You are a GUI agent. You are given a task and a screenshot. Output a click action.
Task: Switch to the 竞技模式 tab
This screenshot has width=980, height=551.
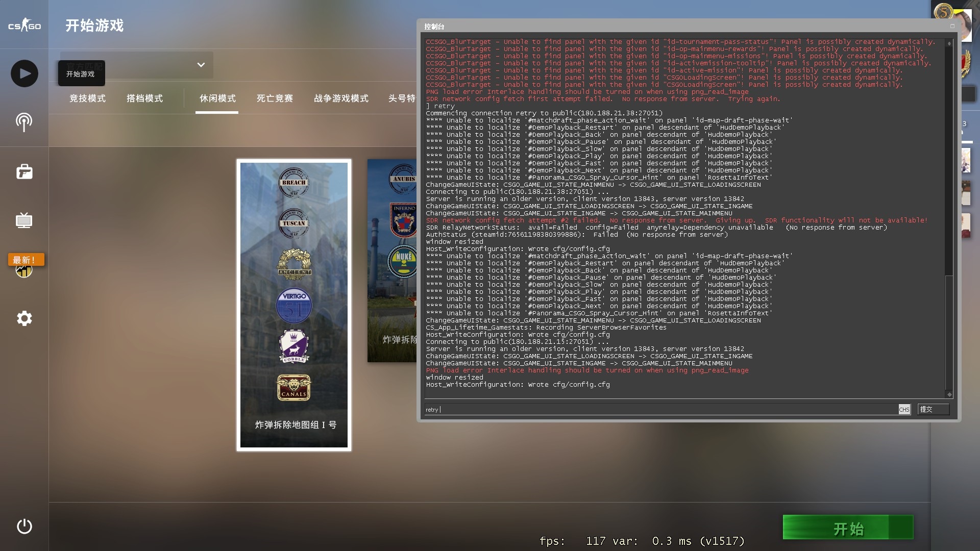pos(87,98)
